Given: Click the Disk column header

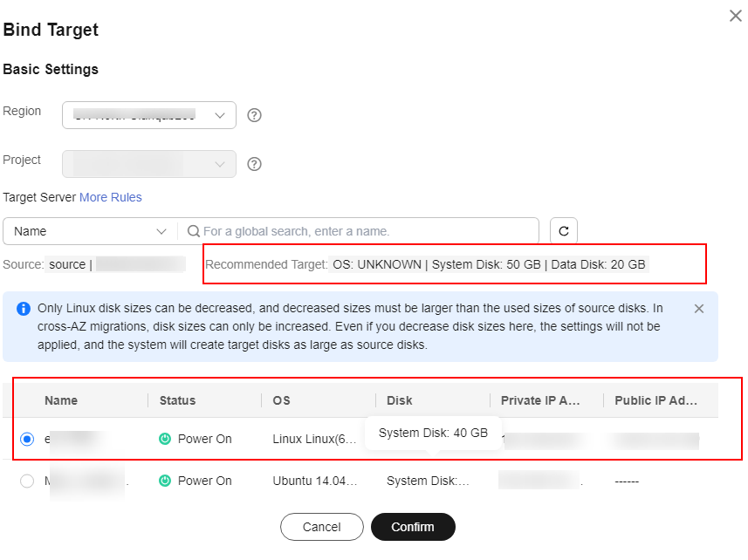Looking at the screenshot, I should point(399,401).
